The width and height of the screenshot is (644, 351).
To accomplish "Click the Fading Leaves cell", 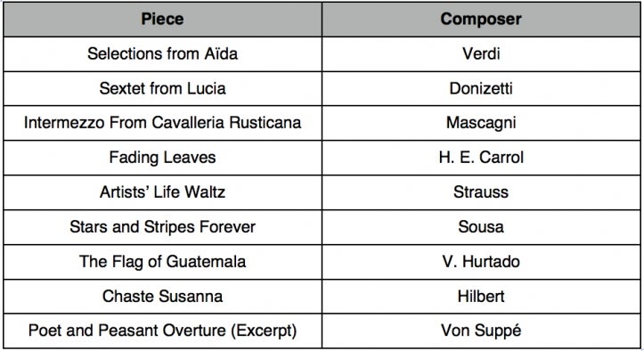I will pos(163,158).
